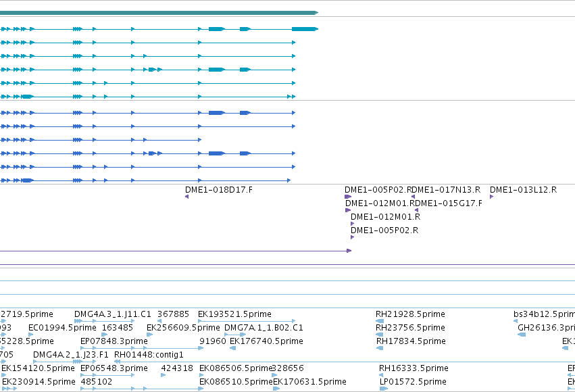The width and height of the screenshot is (575, 392).
Task: Click the DME1-017N13.R label
Action: (x=447, y=190)
